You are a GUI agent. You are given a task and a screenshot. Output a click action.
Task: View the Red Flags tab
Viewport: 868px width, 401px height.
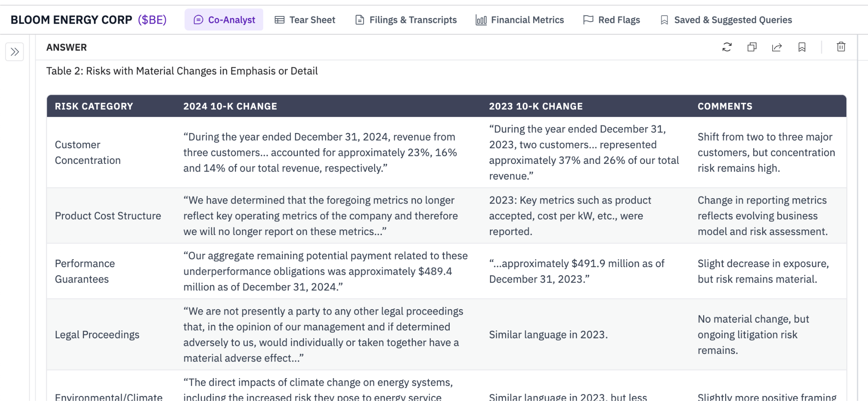[612, 20]
